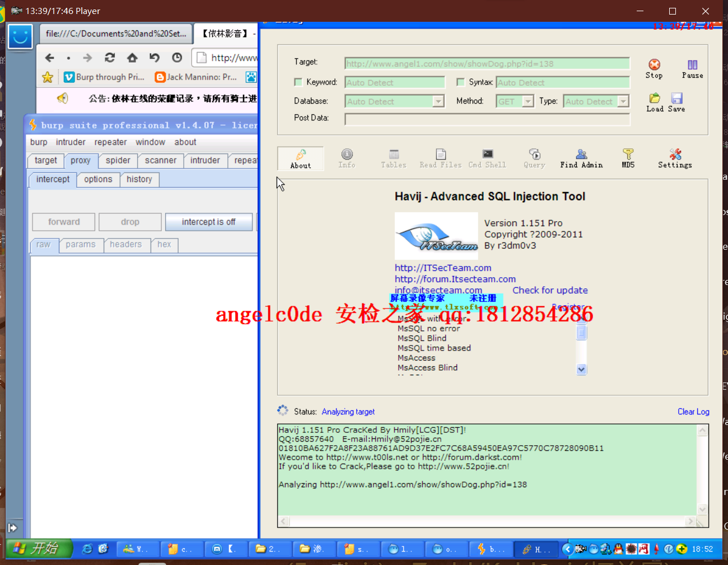Open Burp's about menu

185,142
